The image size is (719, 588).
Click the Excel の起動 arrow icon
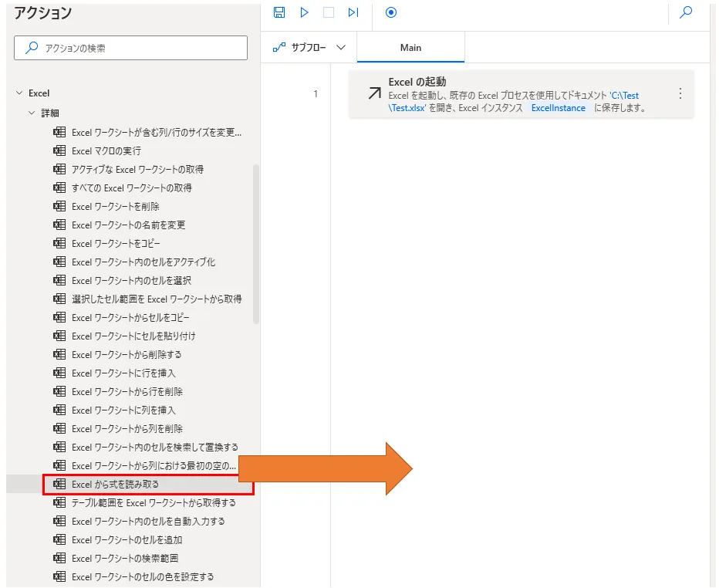374,93
